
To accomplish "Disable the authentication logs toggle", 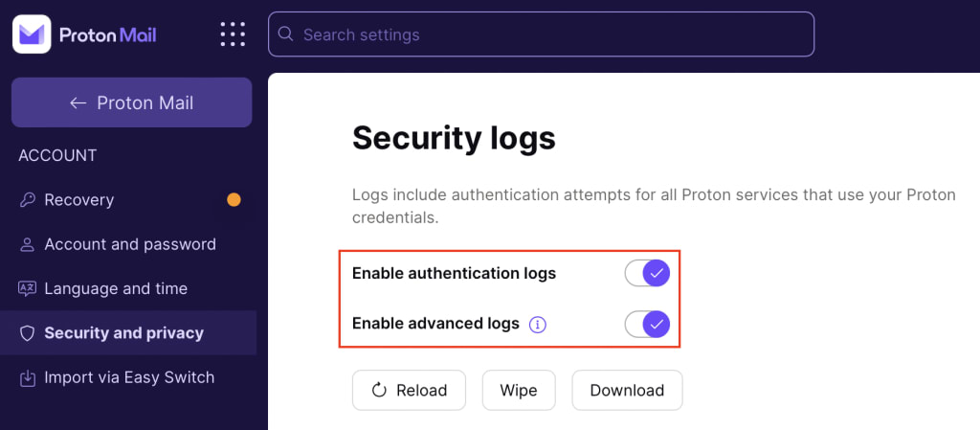I will (x=647, y=273).
